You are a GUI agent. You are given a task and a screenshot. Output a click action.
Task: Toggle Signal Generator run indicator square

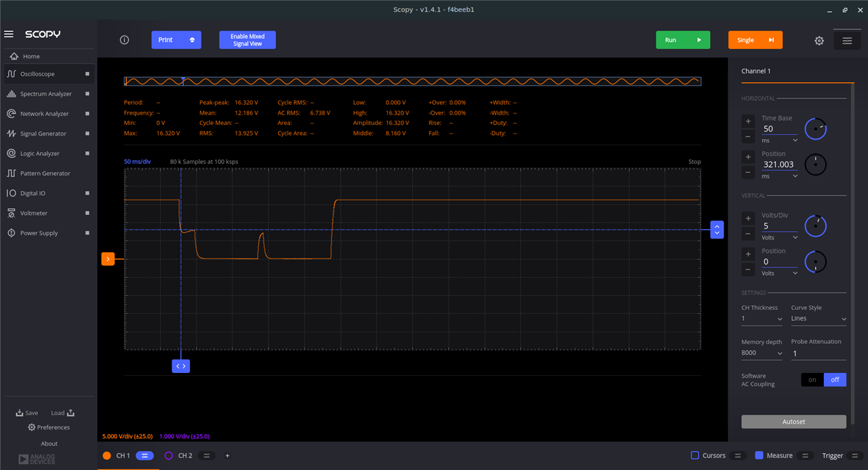(87, 134)
